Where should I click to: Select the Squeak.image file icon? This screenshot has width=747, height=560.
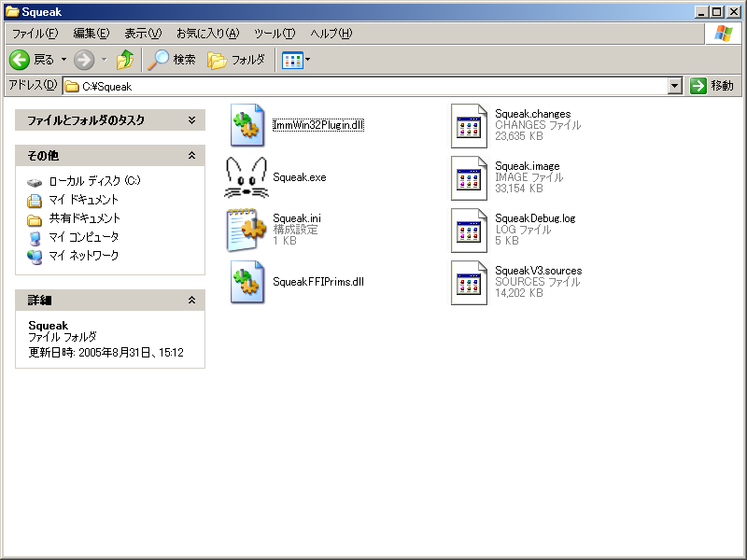pyautogui.click(x=470, y=177)
